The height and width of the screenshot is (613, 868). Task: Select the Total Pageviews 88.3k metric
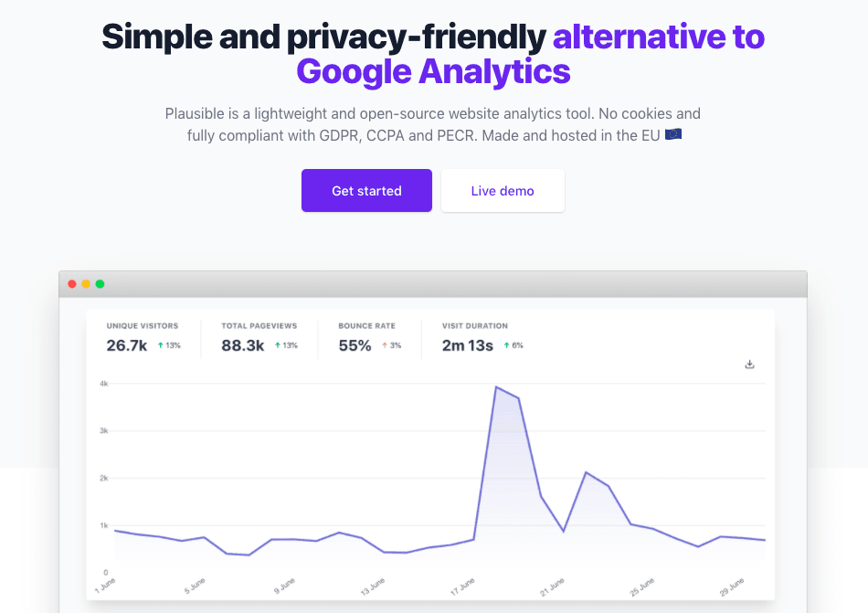coord(243,345)
